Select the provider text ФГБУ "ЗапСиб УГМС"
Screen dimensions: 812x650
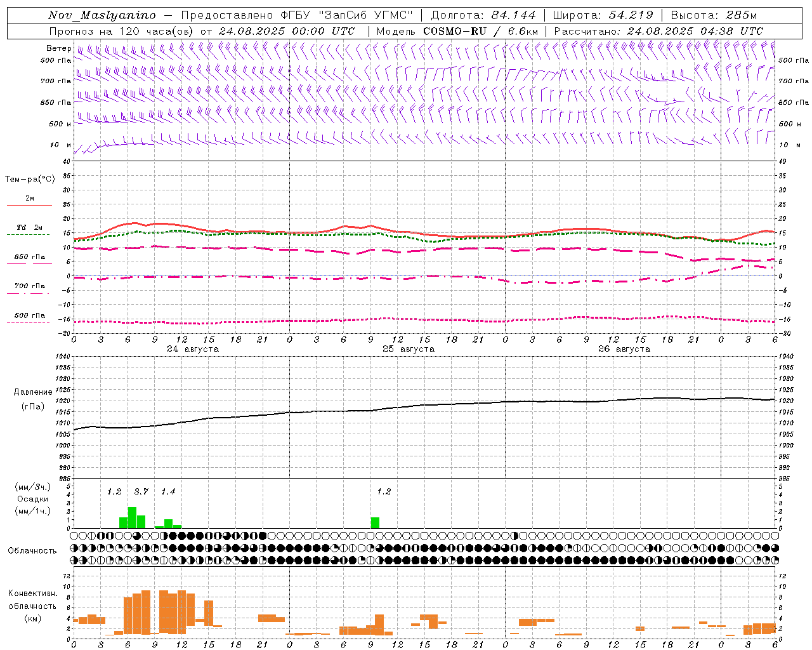click(x=348, y=15)
